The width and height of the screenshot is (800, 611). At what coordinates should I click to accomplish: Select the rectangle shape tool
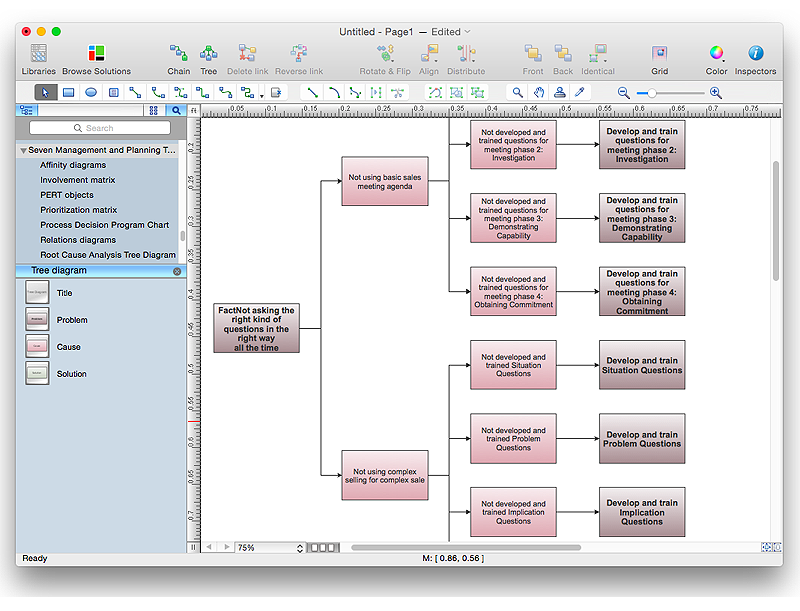[69, 92]
